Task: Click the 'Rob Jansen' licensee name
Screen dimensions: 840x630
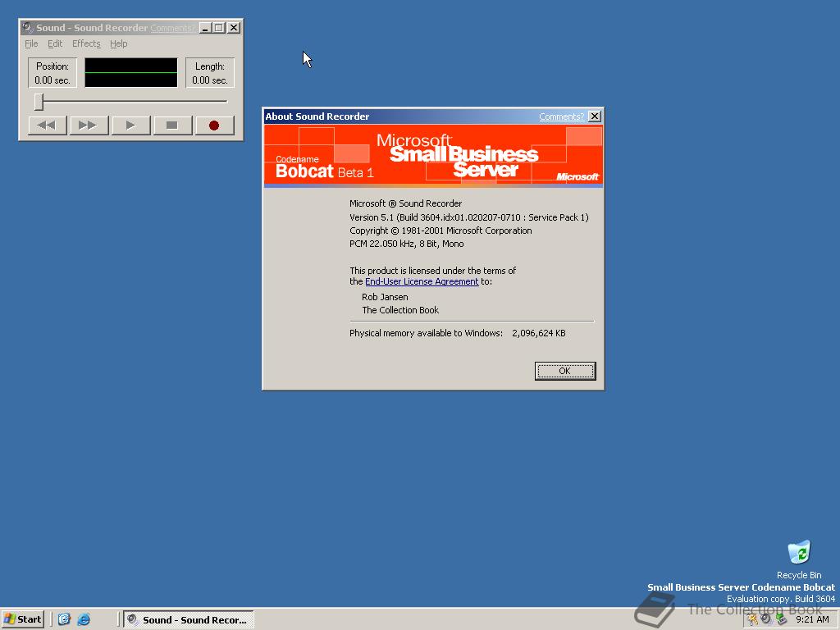Action: [x=385, y=297]
